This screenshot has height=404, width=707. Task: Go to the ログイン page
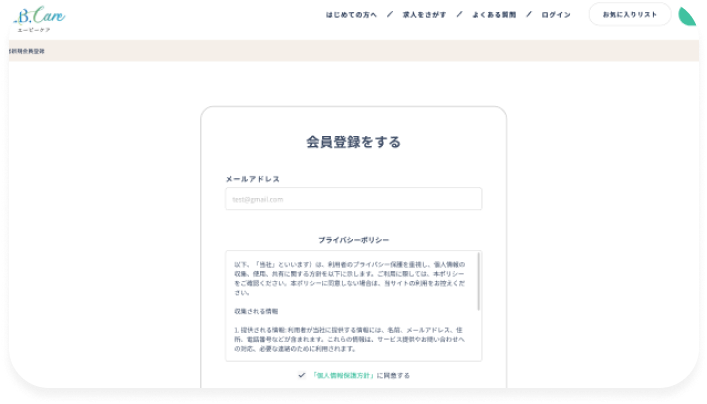tap(556, 15)
